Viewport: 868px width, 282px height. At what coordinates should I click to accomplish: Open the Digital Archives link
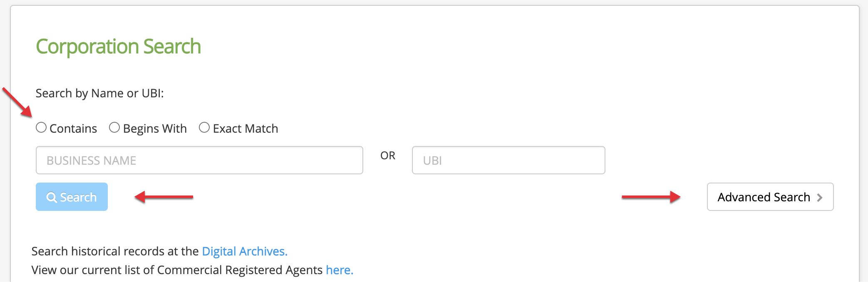pyautogui.click(x=244, y=251)
